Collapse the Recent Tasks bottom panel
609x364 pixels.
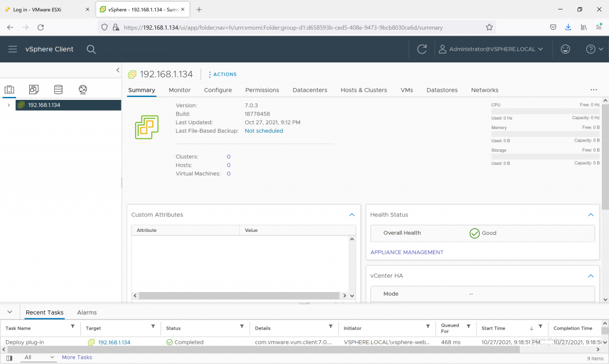coord(10,312)
